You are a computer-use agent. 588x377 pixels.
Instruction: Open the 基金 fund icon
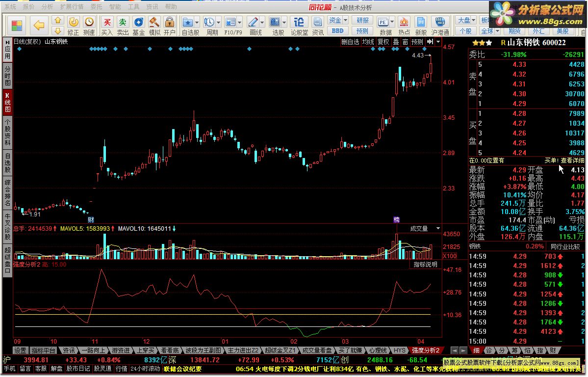point(138,26)
